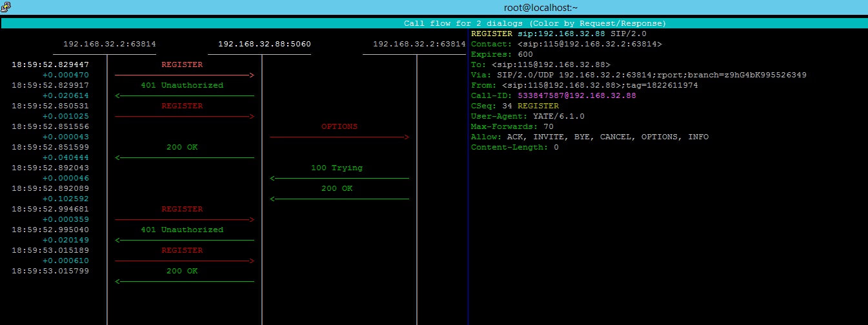Select the 401 Unauthorized response at 18:59:52.995040
The height and width of the screenshot is (325, 868).
[182, 230]
